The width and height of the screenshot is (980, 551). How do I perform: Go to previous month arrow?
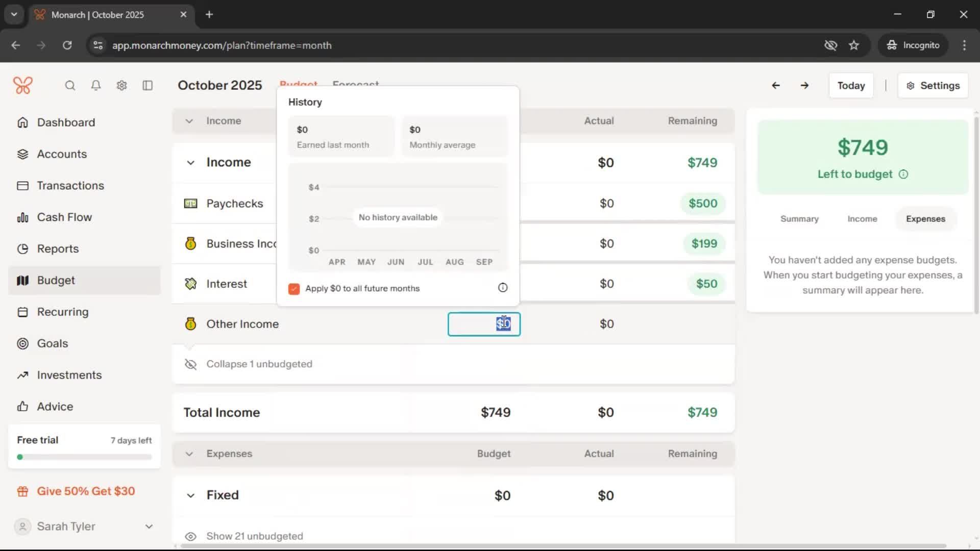click(775, 86)
